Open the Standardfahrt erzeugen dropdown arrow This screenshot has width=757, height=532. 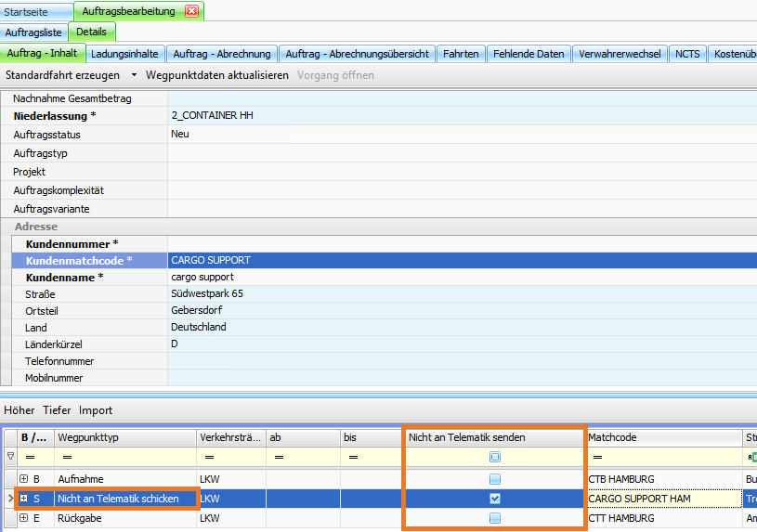134,75
